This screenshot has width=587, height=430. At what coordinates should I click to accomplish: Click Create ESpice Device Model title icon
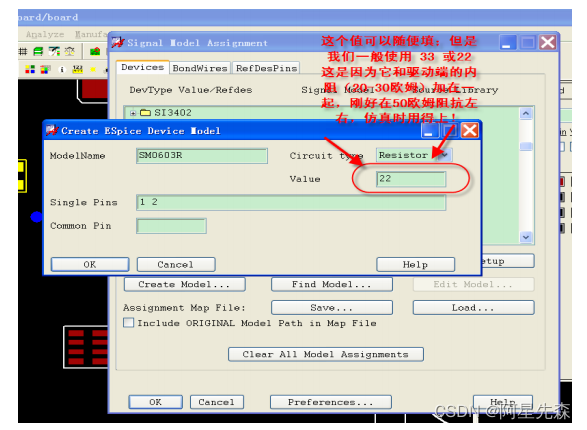pyautogui.click(x=52, y=130)
